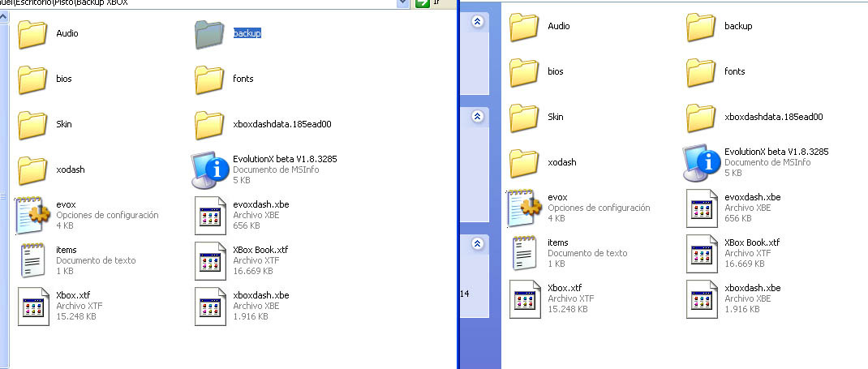
Task: Click the backup folder name label in left window
Action: click(x=247, y=33)
